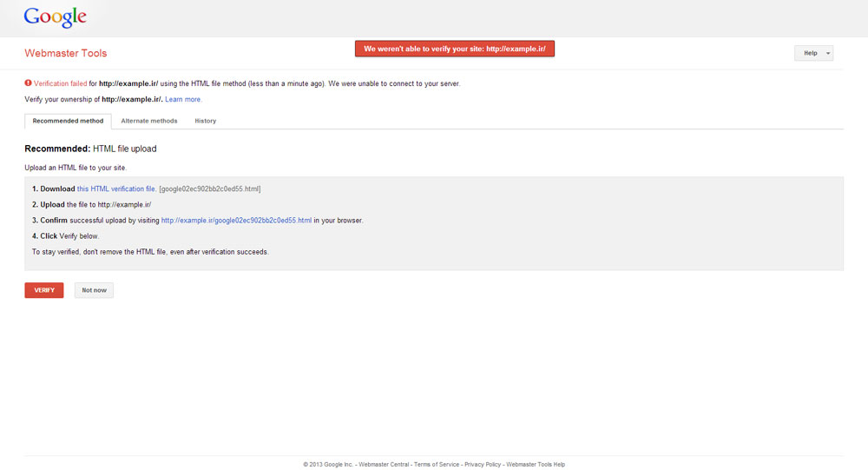
Task: Click the red VERIFY button
Action: point(44,290)
